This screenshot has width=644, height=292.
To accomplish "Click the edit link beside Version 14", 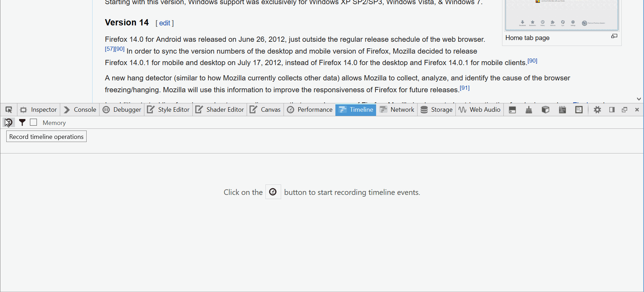I will point(165,23).
